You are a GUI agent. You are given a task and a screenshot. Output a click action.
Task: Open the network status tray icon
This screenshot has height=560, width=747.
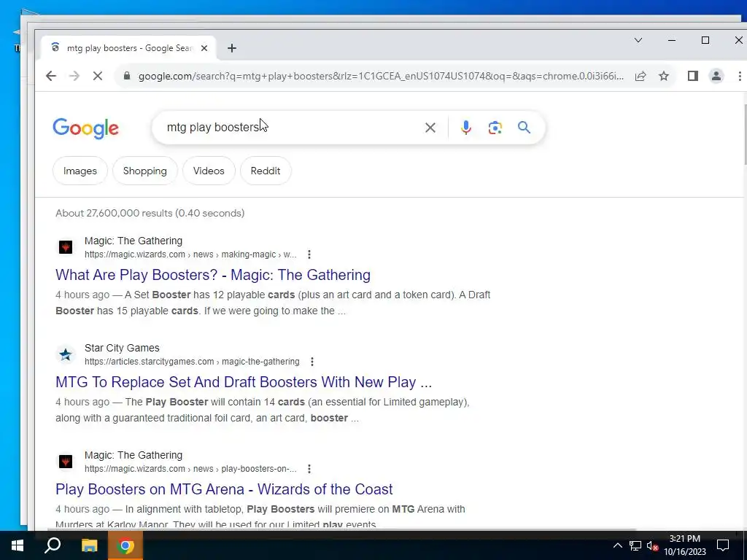[635, 545]
